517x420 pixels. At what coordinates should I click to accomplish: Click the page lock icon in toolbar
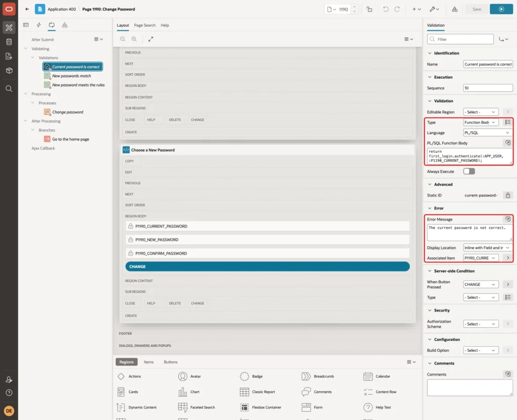369,9
